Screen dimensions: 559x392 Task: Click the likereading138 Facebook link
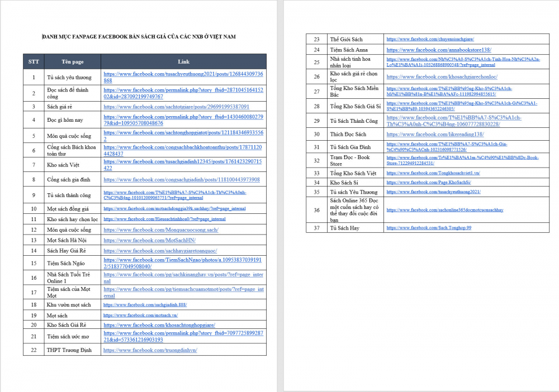(x=435, y=135)
